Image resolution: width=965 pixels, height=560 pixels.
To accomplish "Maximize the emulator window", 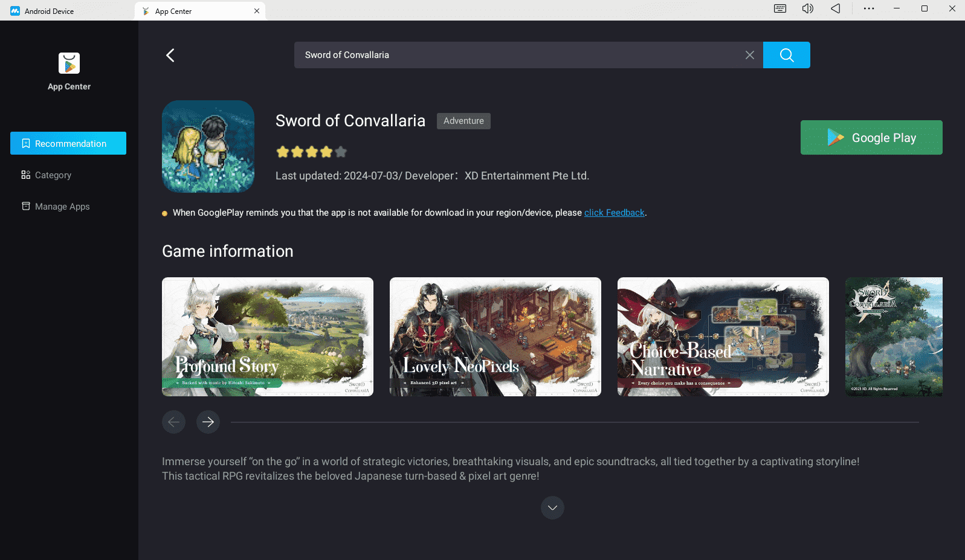I will tap(925, 8).
